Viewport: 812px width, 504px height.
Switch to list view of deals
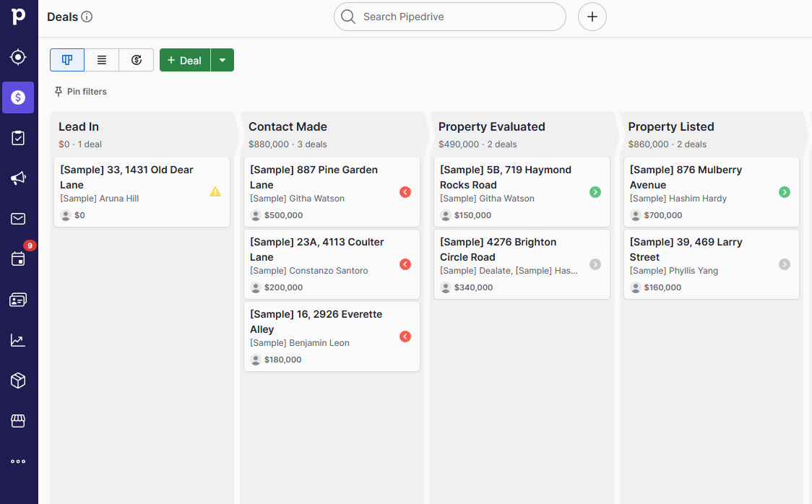pos(102,60)
